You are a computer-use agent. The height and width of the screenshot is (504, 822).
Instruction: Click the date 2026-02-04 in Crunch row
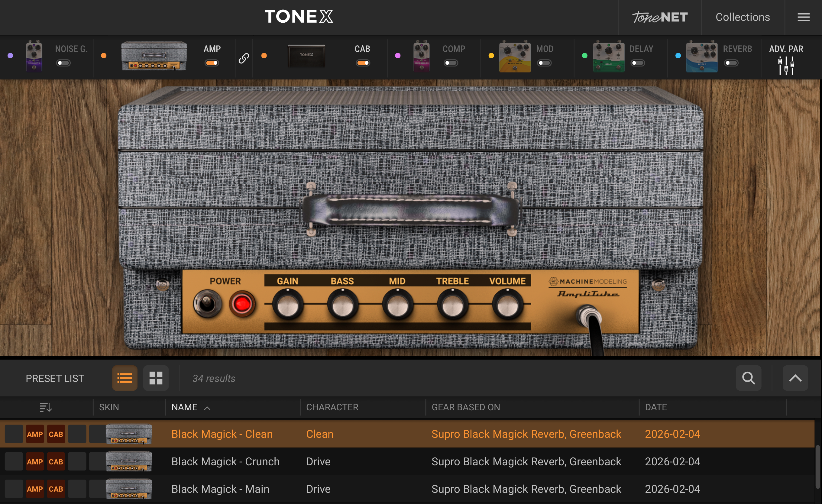672,462
